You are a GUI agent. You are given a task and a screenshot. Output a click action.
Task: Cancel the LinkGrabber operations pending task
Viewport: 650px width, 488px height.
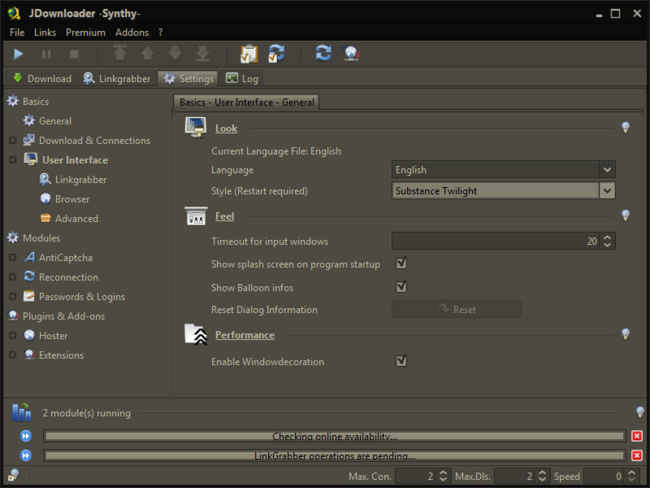pyautogui.click(x=637, y=456)
